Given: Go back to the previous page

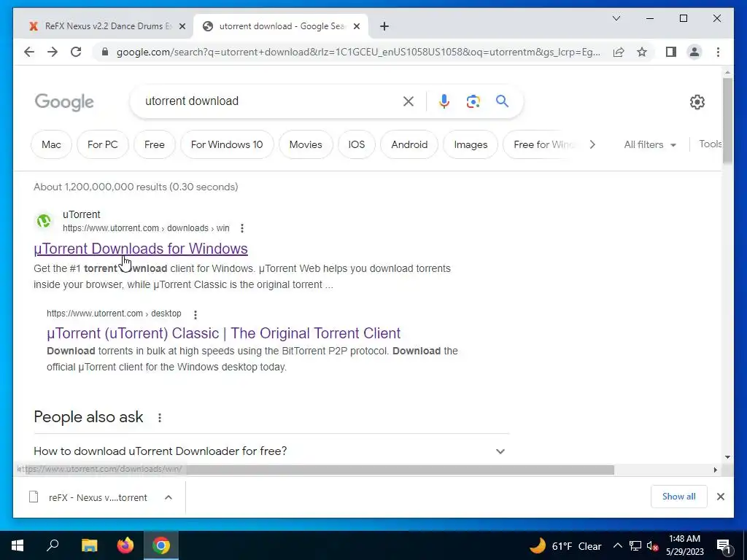Looking at the screenshot, I should (29, 52).
